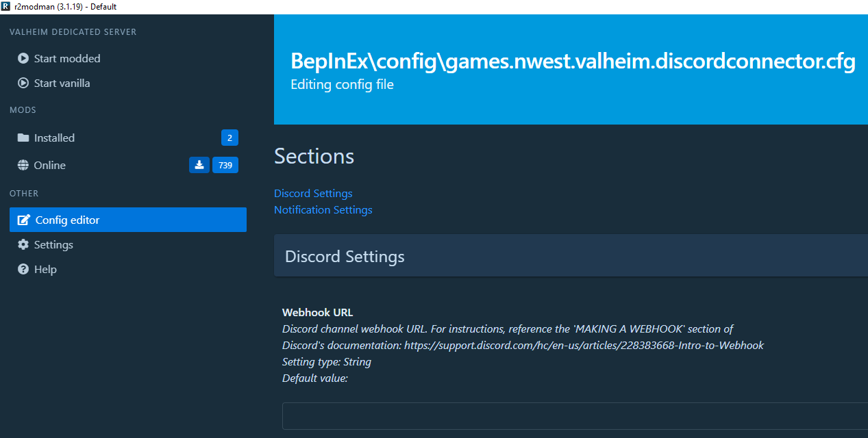The height and width of the screenshot is (438, 868).
Task: Click the folder icon for Installed mods
Action: [x=23, y=138]
